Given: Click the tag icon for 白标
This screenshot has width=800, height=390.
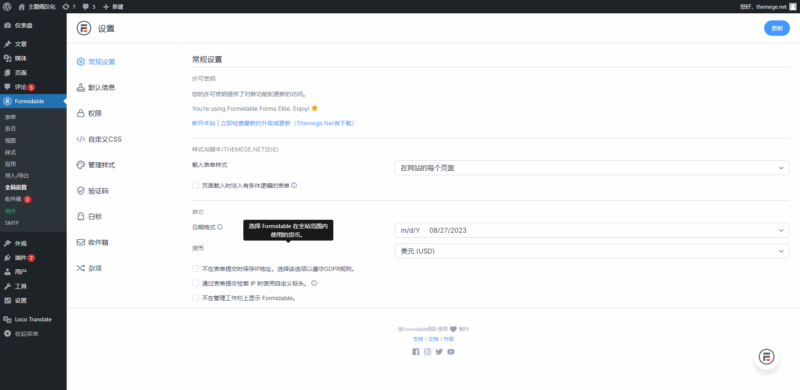Looking at the screenshot, I should tap(81, 216).
